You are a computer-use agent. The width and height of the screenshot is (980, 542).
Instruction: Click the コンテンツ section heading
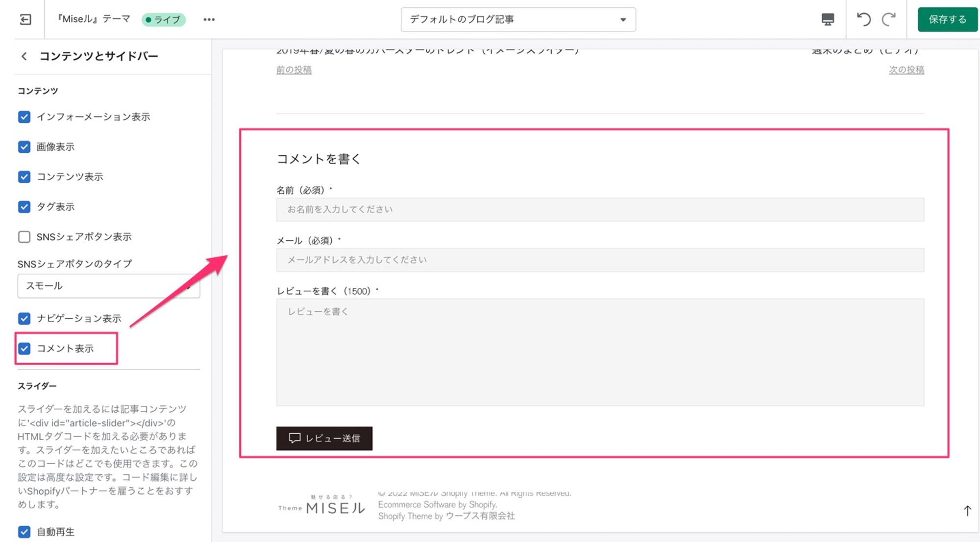(38, 91)
